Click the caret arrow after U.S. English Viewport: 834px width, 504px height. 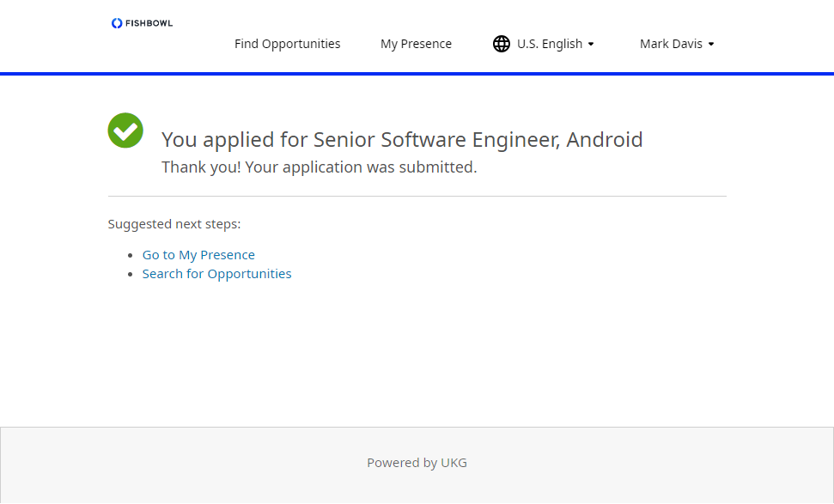[591, 45]
